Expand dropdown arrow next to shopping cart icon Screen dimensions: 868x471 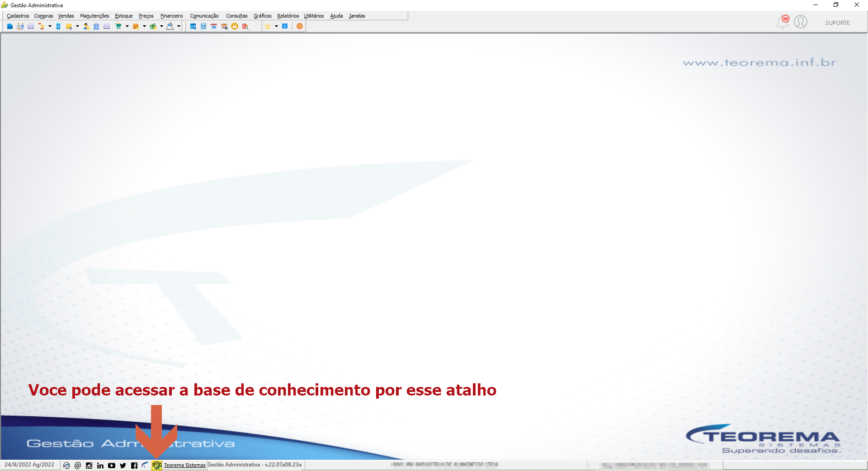point(127,27)
